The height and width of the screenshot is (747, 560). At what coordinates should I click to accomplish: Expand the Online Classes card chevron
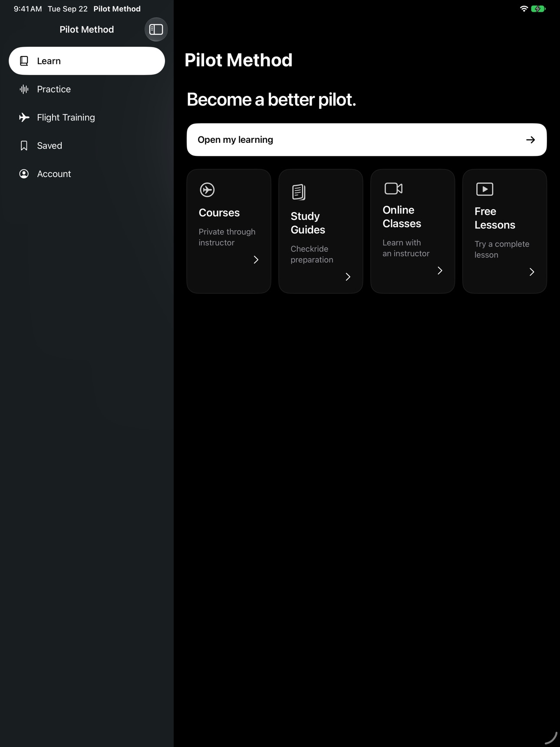point(440,271)
